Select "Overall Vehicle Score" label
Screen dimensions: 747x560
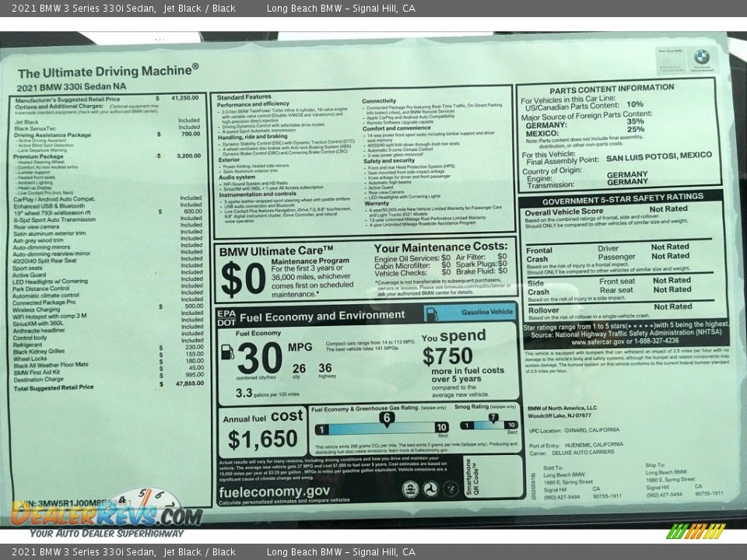[x=564, y=212]
